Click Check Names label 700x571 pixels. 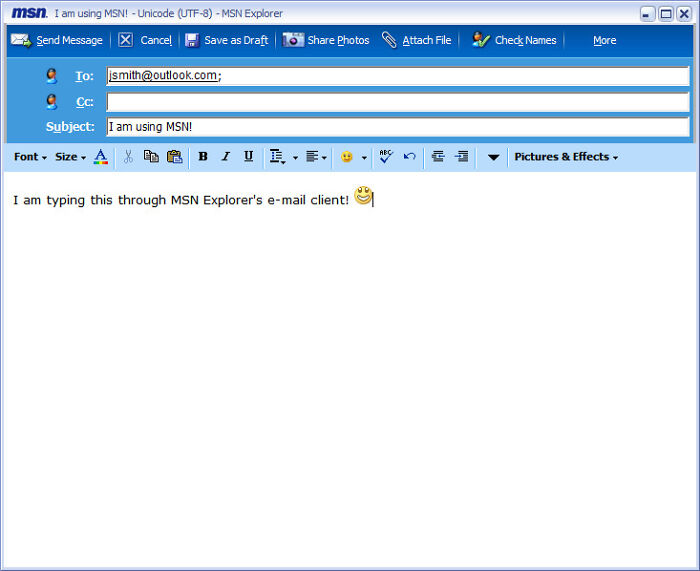(525, 40)
